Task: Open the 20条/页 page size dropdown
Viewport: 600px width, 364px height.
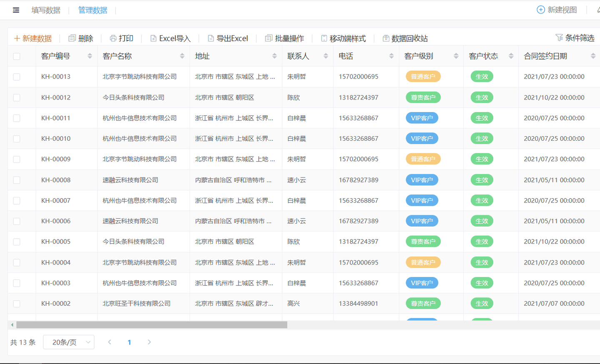Action: pos(69,342)
